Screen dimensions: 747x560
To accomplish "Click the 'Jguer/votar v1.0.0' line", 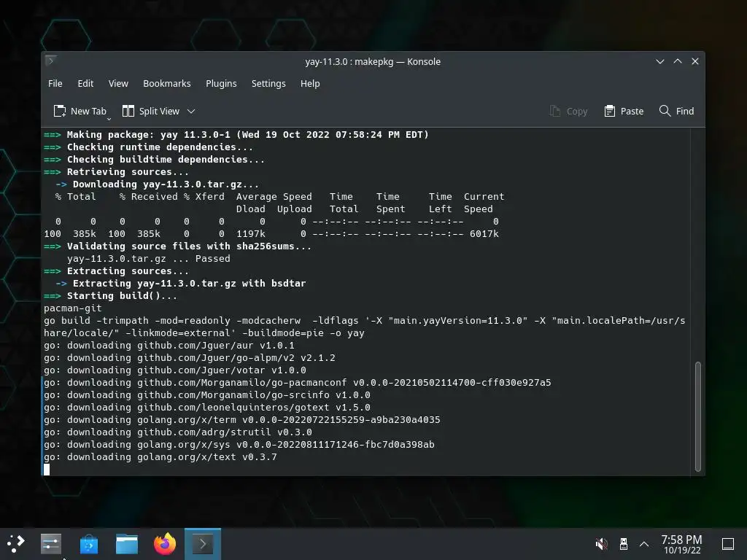I will pyautogui.click(x=175, y=370).
